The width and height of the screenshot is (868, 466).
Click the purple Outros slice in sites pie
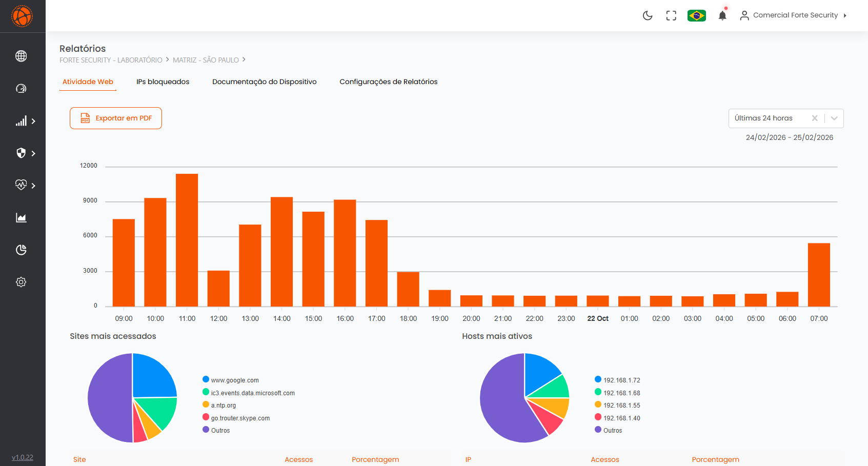pyautogui.click(x=108, y=397)
